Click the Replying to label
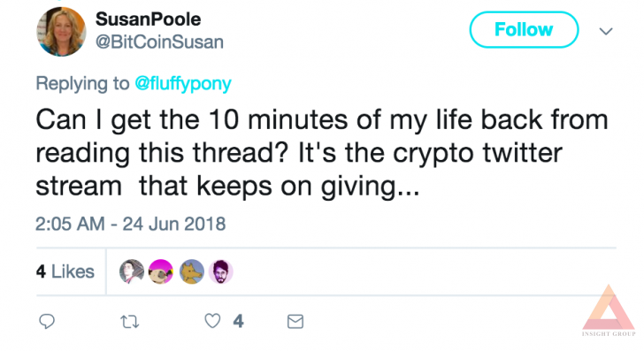This screenshot has height=351, width=644. [82, 84]
